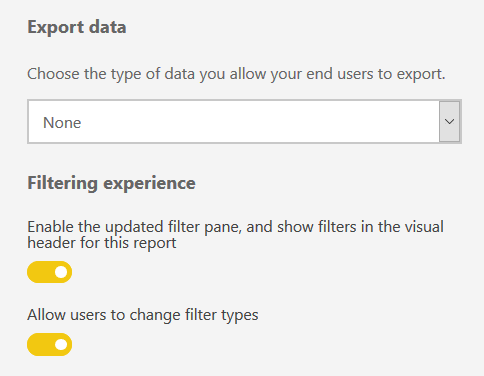Disable the updated filter pane toggle
This screenshot has width=484, height=376.
coord(49,272)
